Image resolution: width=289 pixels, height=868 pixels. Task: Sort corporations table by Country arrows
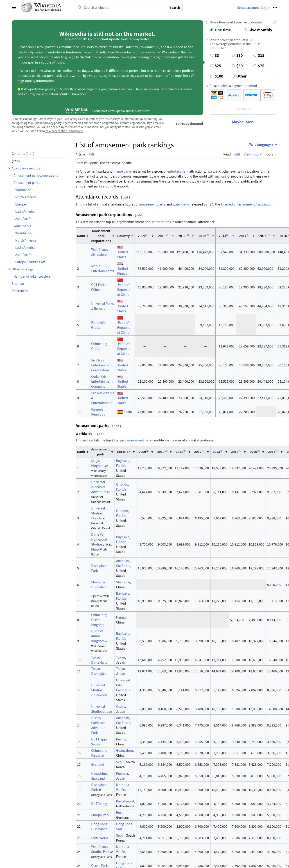[132, 236]
